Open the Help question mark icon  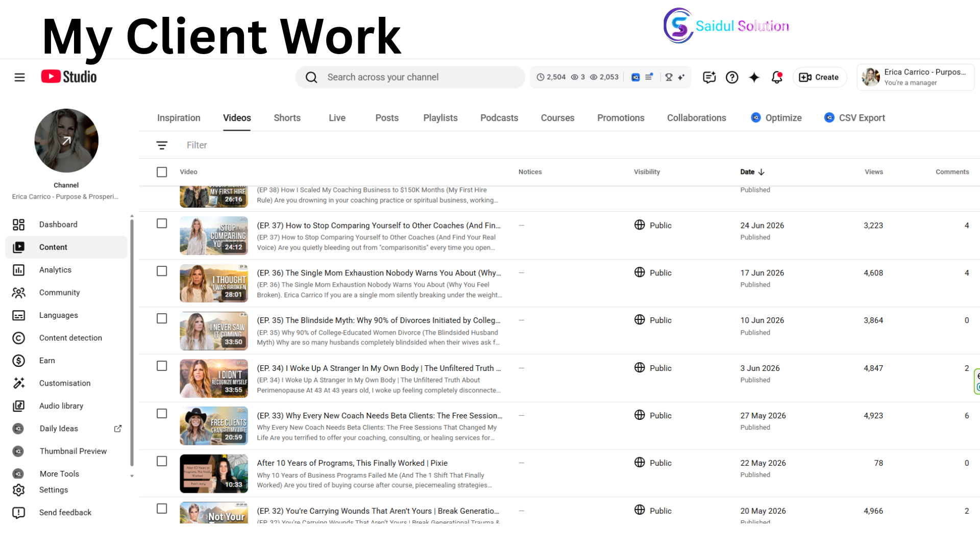pos(732,78)
